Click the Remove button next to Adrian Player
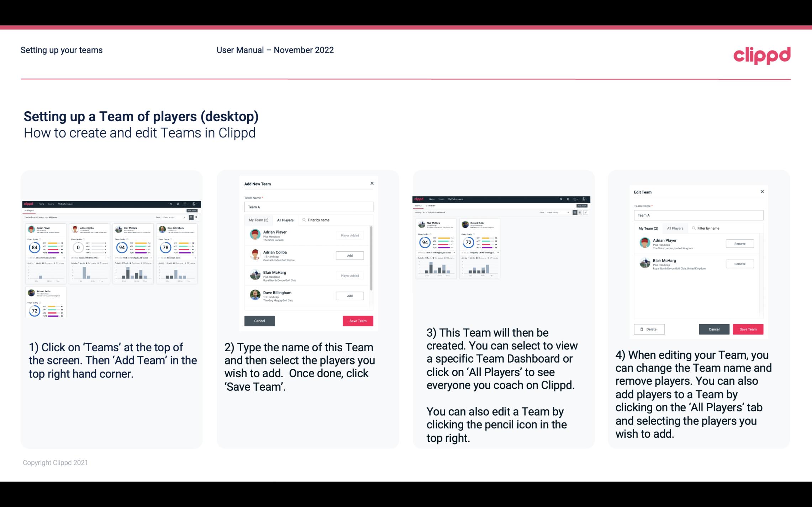Image resolution: width=812 pixels, height=507 pixels. (x=739, y=244)
